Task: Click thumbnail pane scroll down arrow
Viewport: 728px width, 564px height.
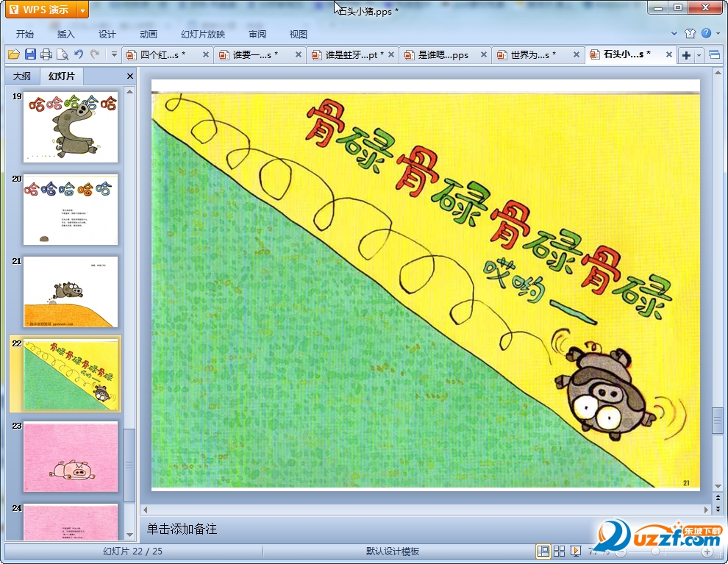Action: pyautogui.click(x=130, y=535)
